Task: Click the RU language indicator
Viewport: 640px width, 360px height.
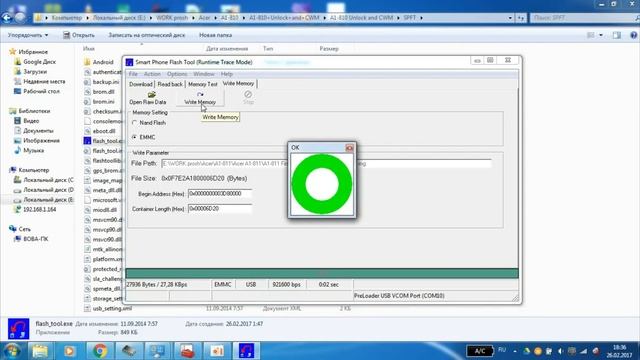Action: pyautogui.click(x=502, y=350)
